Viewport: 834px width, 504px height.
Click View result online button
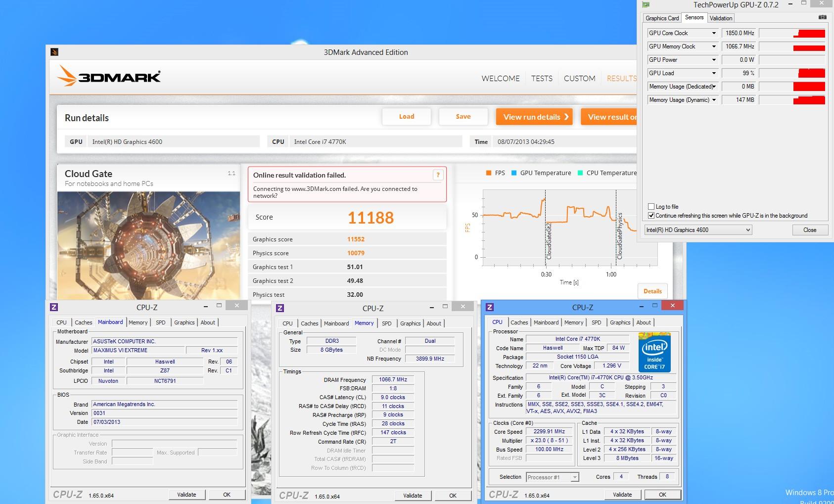tap(609, 117)
